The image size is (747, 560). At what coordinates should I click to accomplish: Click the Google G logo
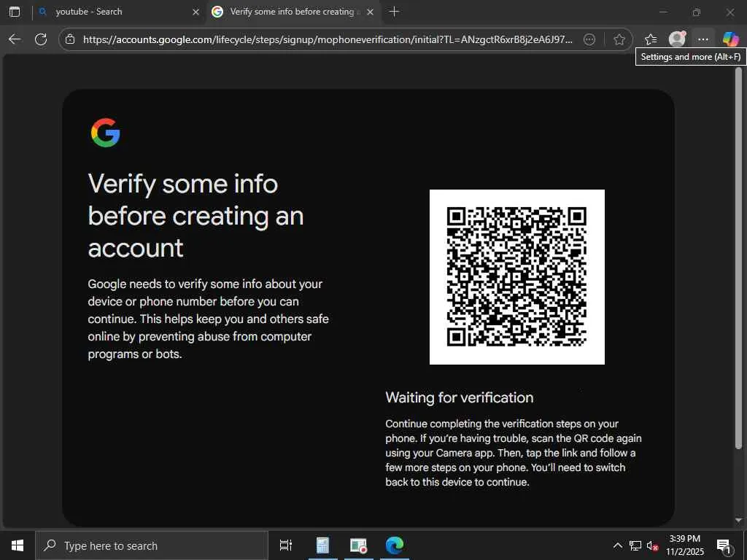(x=105, y=133)
